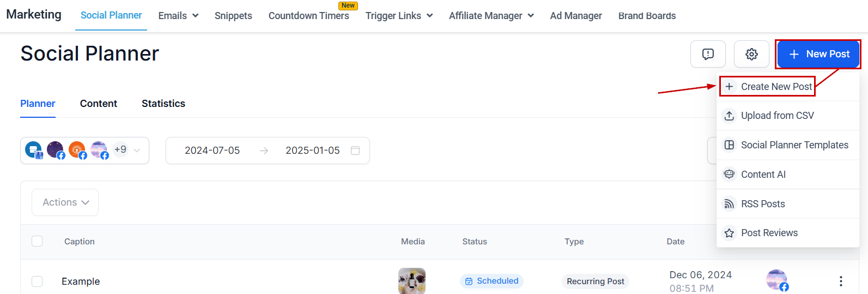This screenshot has height=294, width=868.
Task: Check the select-all checkbox in table header
Action: coord(37,241)
